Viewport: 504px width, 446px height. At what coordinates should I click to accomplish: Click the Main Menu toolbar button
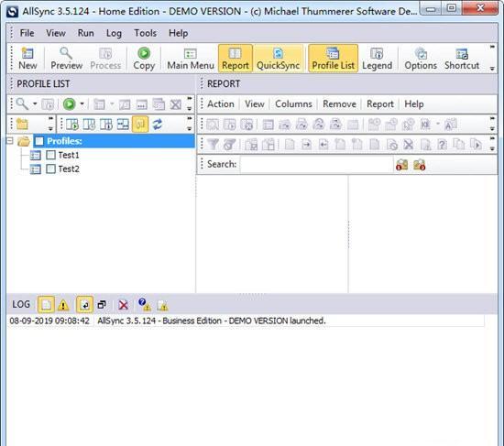(x=191, y=59)
